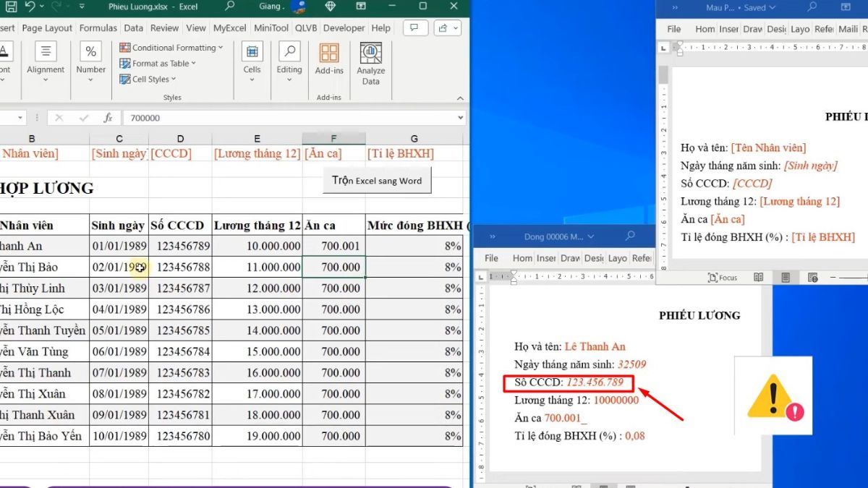The image size is (868, 488).
Task: Open the Developer tab in Excel
Action: pos(344,28)
